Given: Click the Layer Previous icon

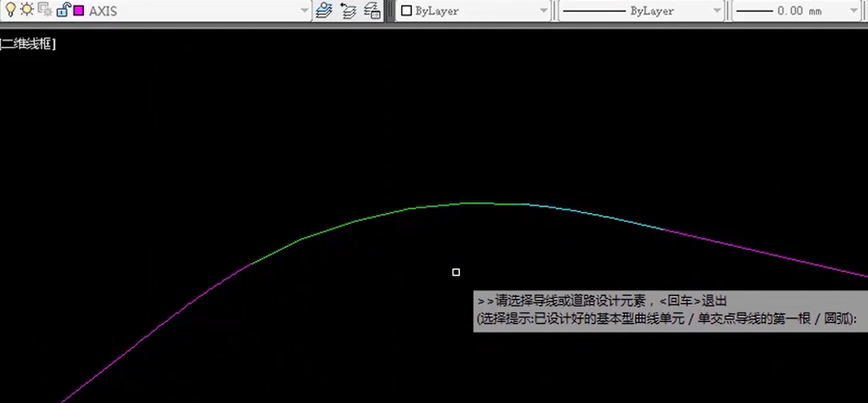Looking at the screenshot, I should pos(348,10).
